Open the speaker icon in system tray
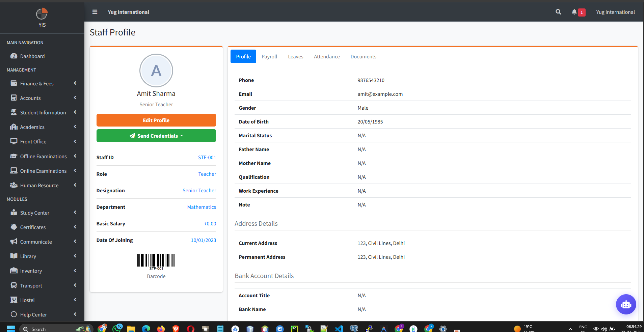 [x=604, y=329]
